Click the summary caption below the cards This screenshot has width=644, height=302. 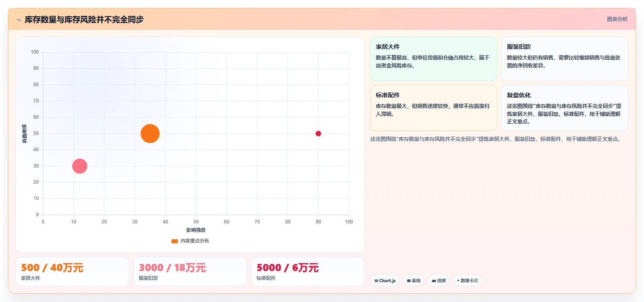pyautogui.click(x=496, y=139)
